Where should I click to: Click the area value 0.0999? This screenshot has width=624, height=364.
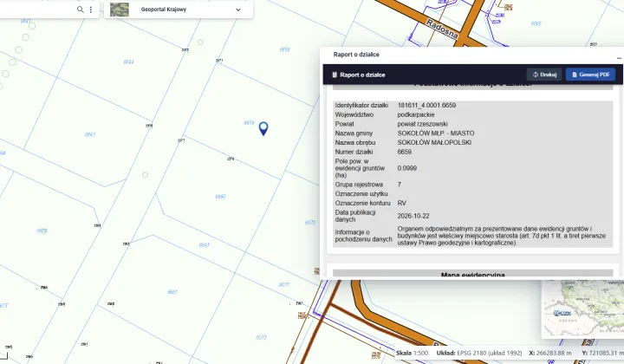point(406,168)
